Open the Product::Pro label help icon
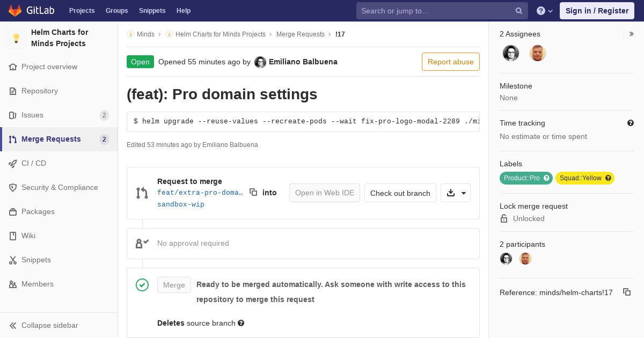The image size is (644, 338). click(x=547, y=178)
